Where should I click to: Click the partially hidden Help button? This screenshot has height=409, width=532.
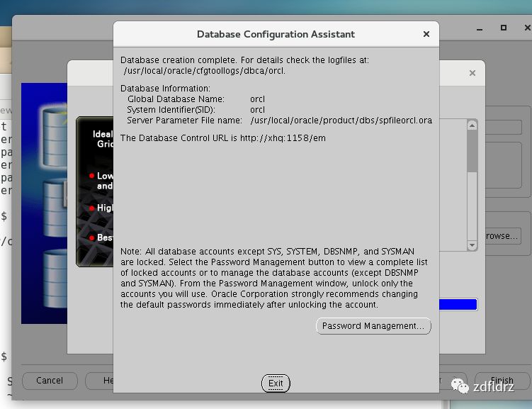coord(99,381)
